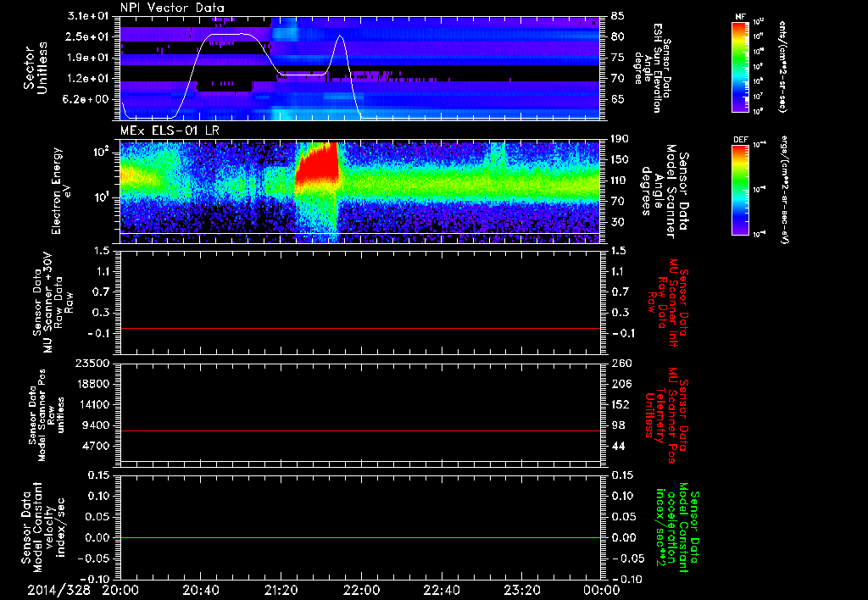Click the green line in velocity panel
This screenshot has width=868, height=600.
pos(360,537)
